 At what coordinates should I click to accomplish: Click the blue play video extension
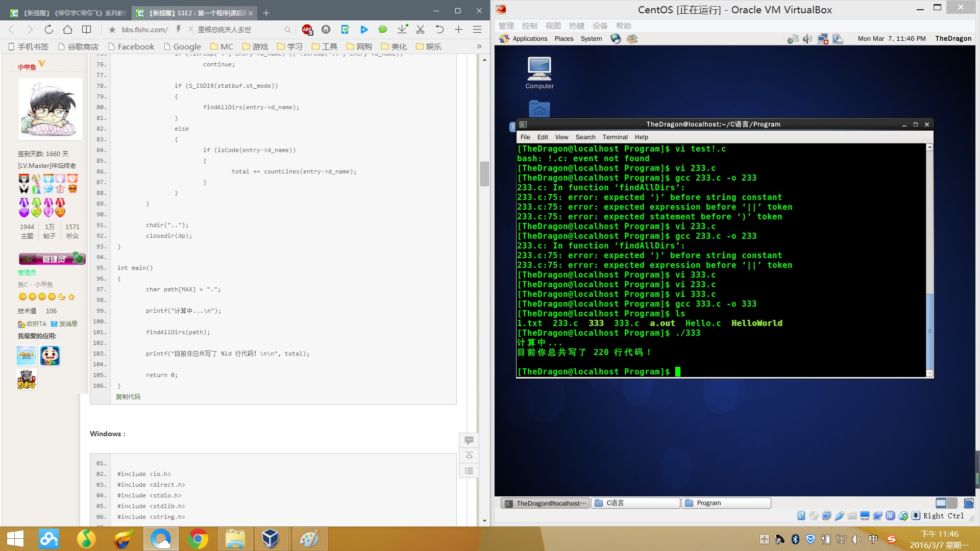coord(364,30)
